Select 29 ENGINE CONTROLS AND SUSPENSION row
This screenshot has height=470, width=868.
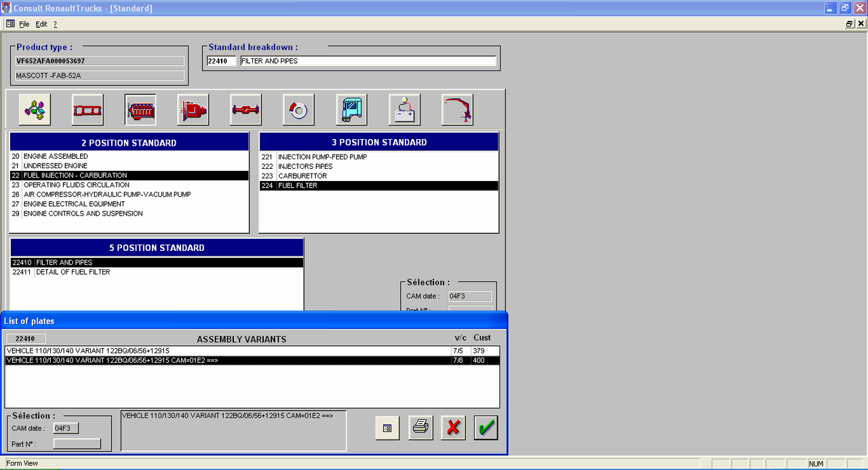tap(130, 214)
